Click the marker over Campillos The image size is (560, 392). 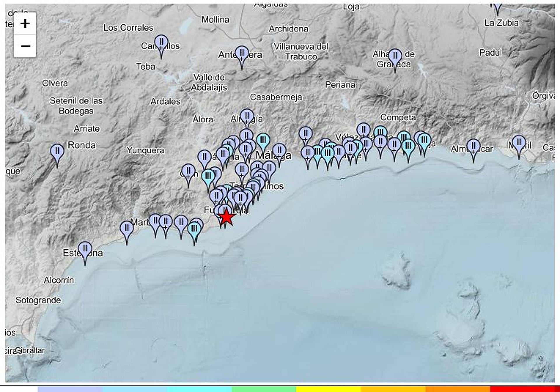pos(161,43)
